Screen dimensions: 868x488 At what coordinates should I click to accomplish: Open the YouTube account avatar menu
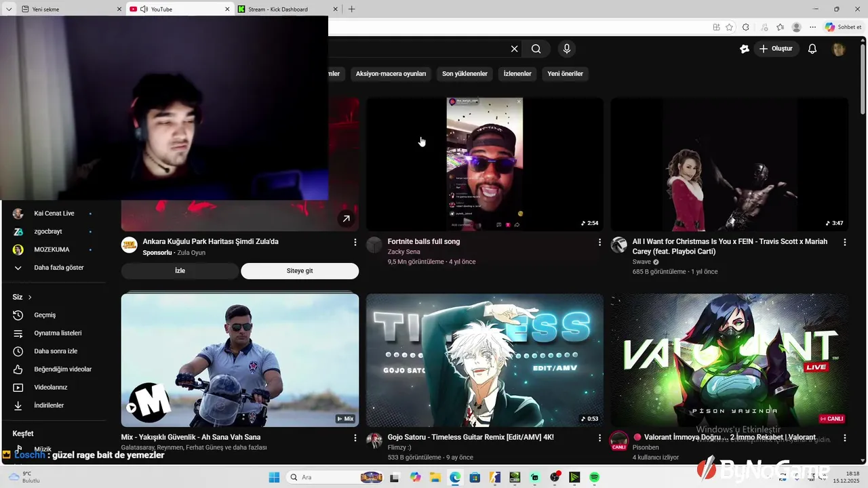pyautogui.click(x=839, y=49)
